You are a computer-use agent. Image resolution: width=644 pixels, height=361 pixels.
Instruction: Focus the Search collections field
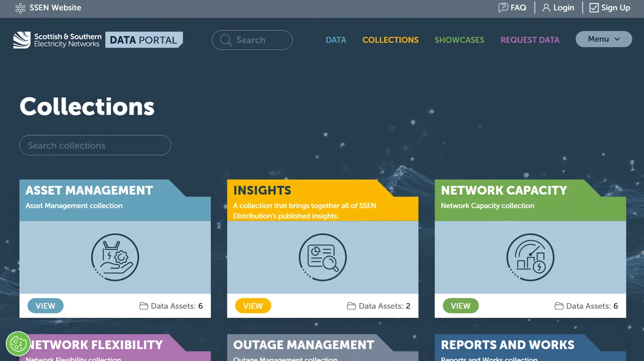tap(95, 145)
